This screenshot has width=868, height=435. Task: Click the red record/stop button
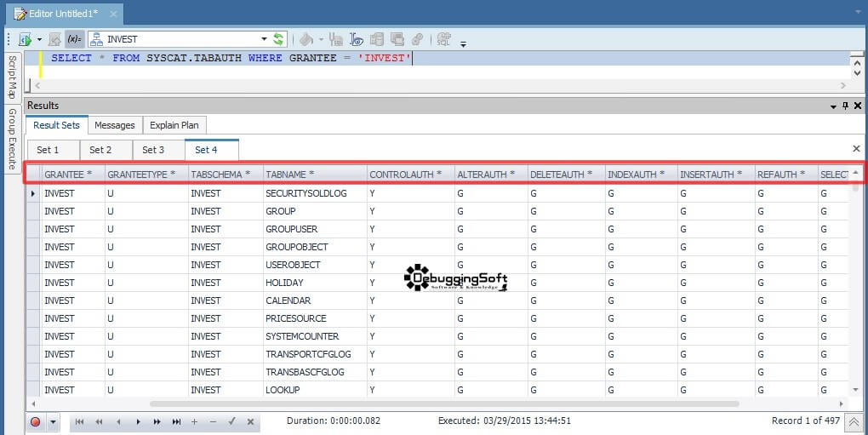[36, 422]
